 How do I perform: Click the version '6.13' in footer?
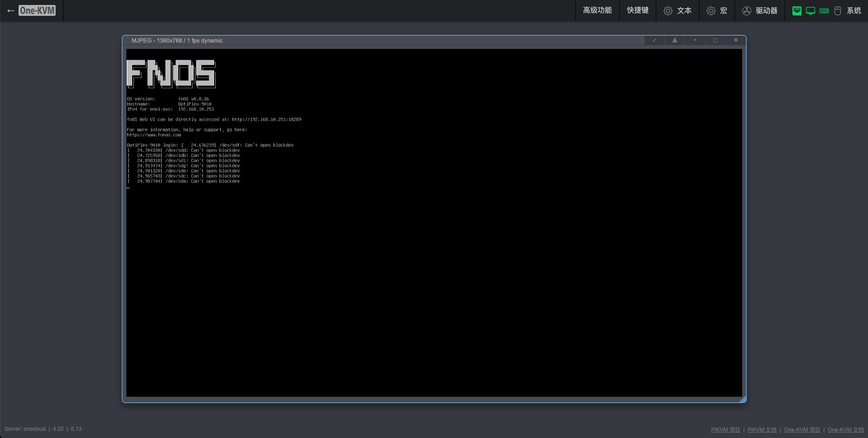76,429
